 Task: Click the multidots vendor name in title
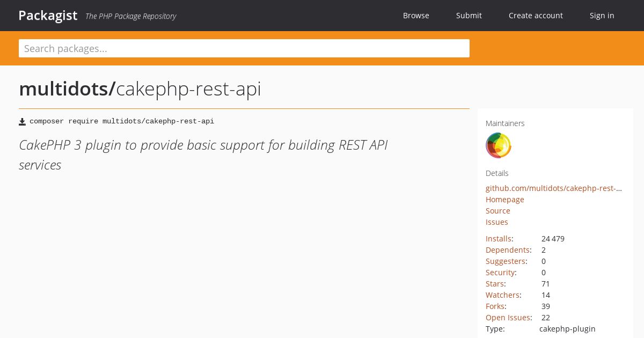click(67, 89)
